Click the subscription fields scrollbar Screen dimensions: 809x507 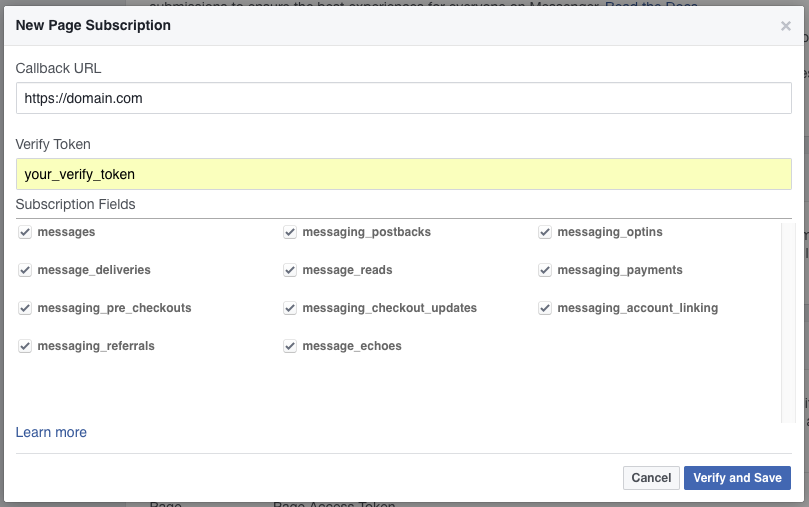[x=788, y=323]
